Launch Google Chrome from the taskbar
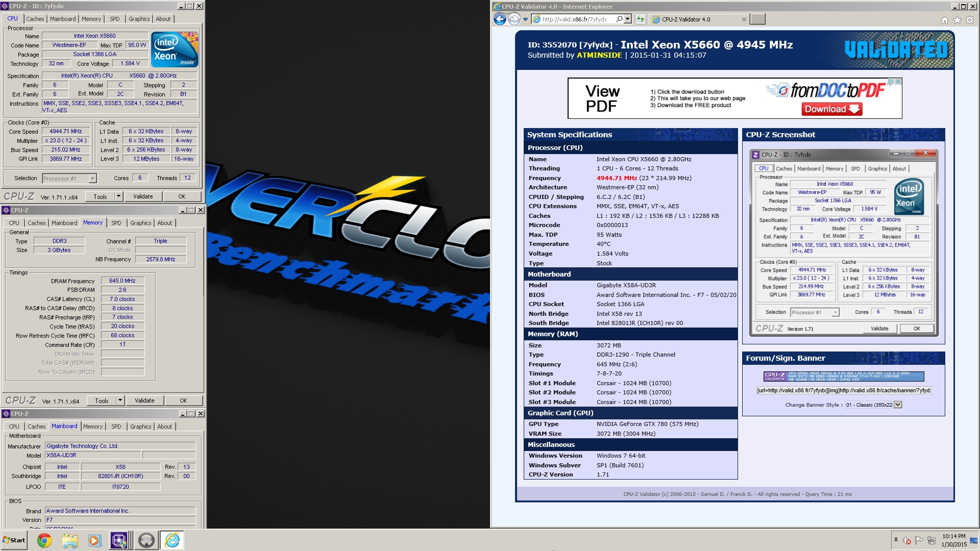Viewport: 980px width, 551px height. 44,540
